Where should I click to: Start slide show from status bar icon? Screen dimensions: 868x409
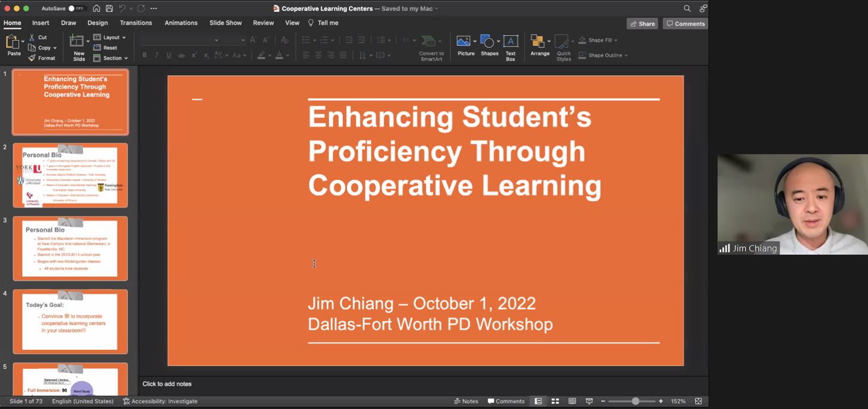tap(589, 401)
